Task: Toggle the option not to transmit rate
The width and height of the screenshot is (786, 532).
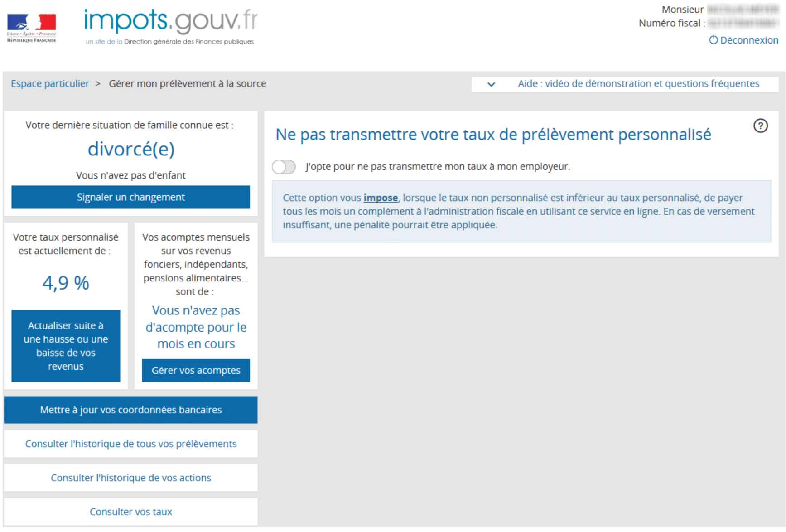Action: point(284,167)
